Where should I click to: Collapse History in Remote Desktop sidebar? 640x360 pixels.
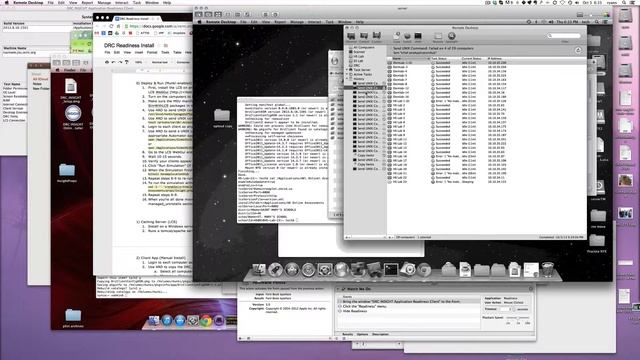(348, 79)
